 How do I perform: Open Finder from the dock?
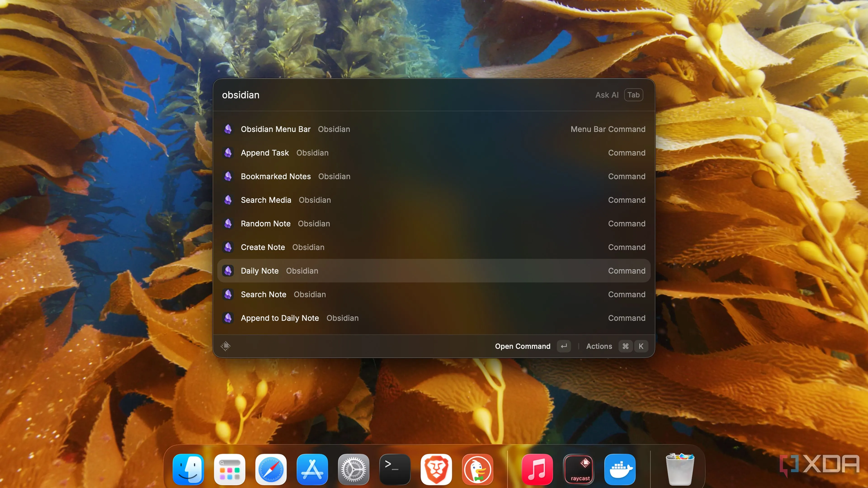(x=188, y=469)
